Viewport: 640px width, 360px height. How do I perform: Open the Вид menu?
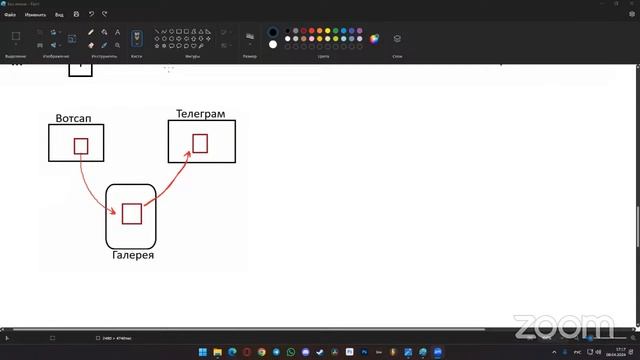click(x=59, y=15)
